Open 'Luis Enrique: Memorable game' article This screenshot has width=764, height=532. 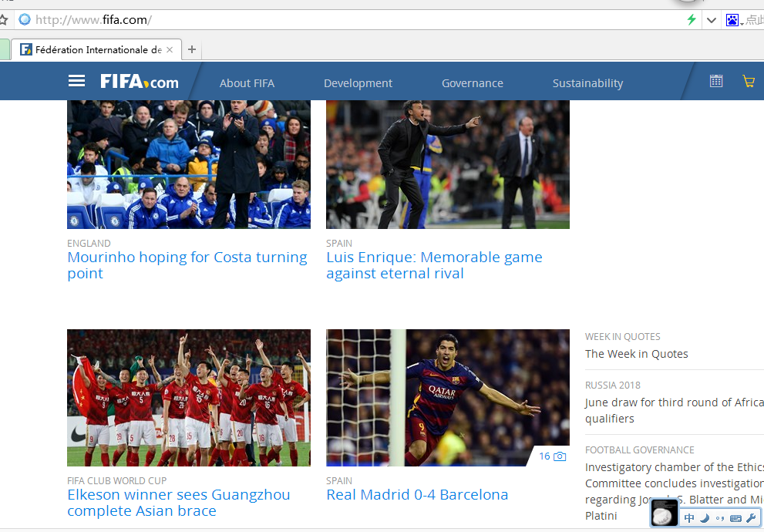[x=434, y=265]
